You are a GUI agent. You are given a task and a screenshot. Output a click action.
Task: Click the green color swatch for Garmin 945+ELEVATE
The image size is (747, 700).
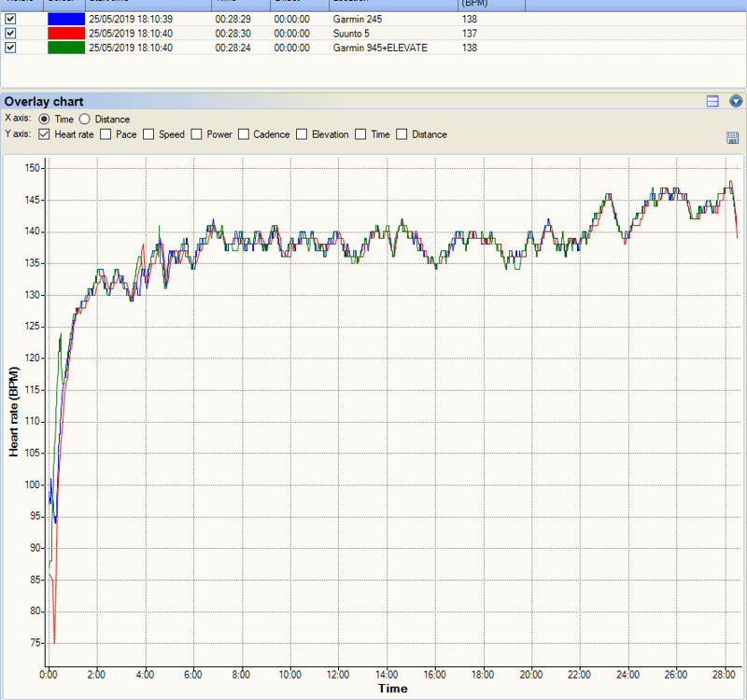point(66,48)
